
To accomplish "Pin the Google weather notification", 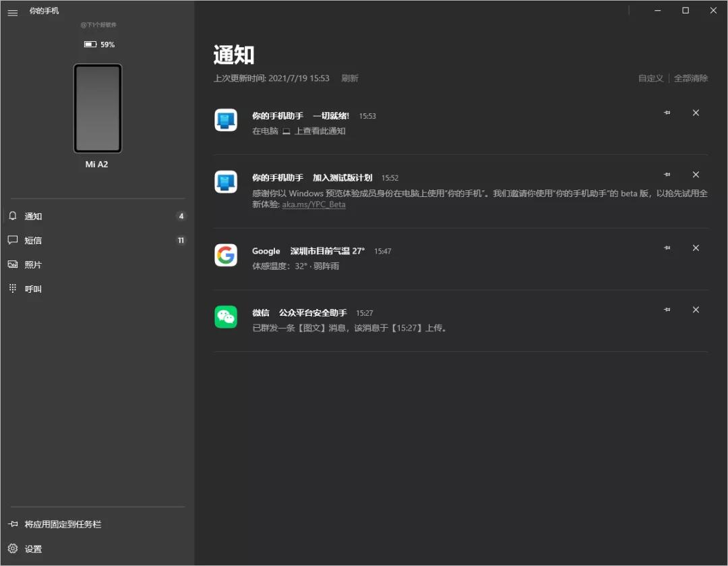I will (x=667, y=248).
